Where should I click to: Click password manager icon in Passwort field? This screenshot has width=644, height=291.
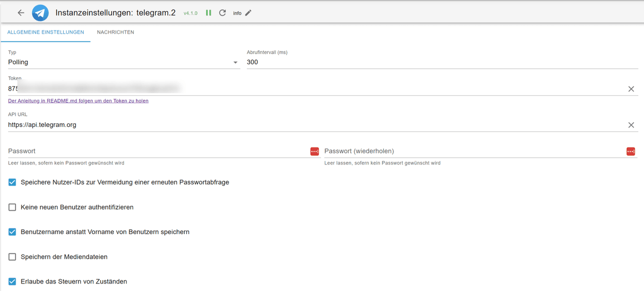(314, 152)
